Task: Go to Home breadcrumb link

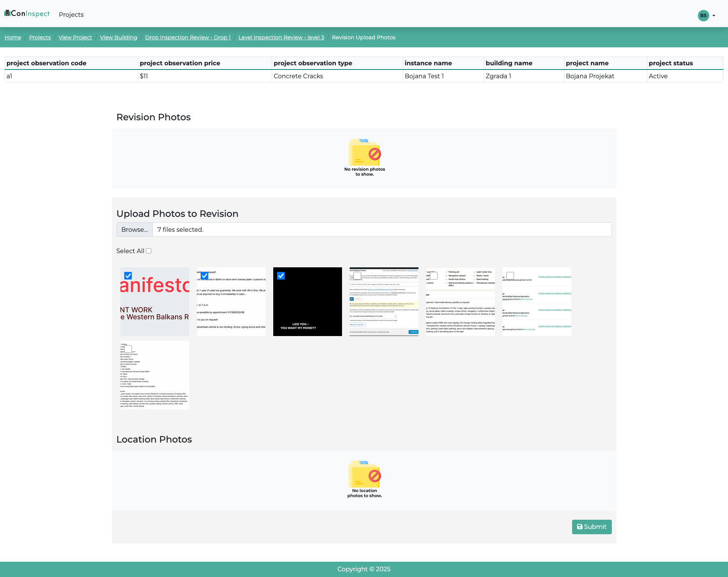Action: (13, 37)
